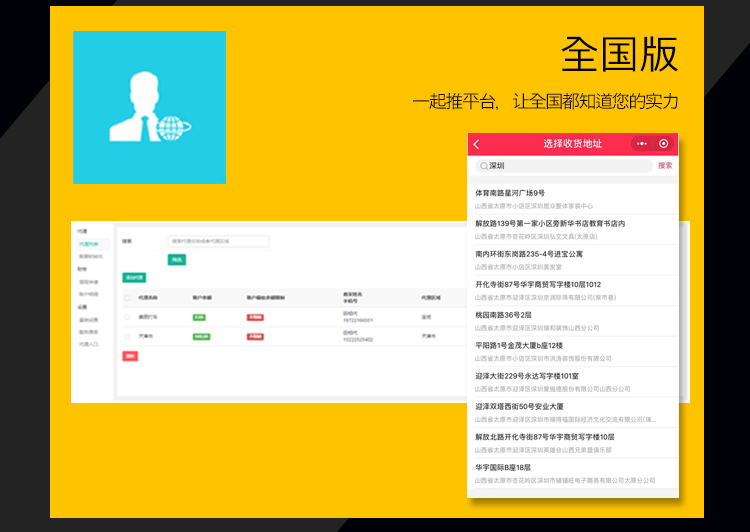The height and width of the screenshot is (532, 750).
Task: Click the magnifier icon in the 深圳 search box
Action: (x=484, y=166)
